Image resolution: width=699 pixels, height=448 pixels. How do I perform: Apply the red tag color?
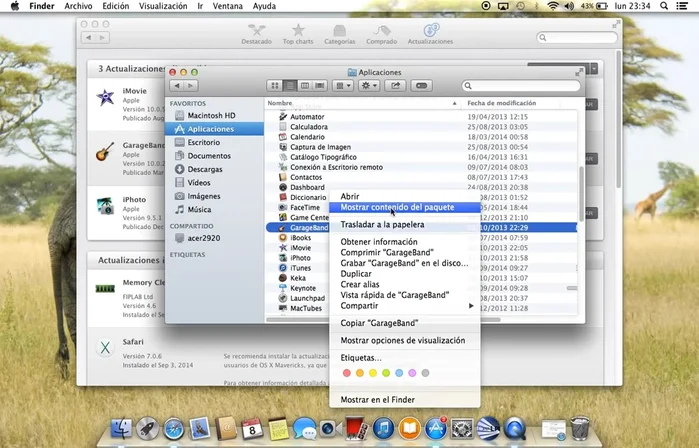347,373
